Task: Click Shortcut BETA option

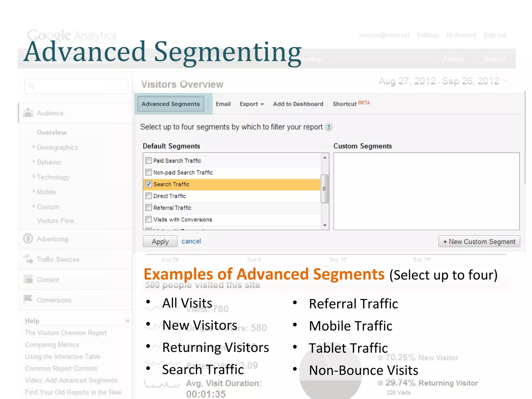Action: (x=351, y=103)
